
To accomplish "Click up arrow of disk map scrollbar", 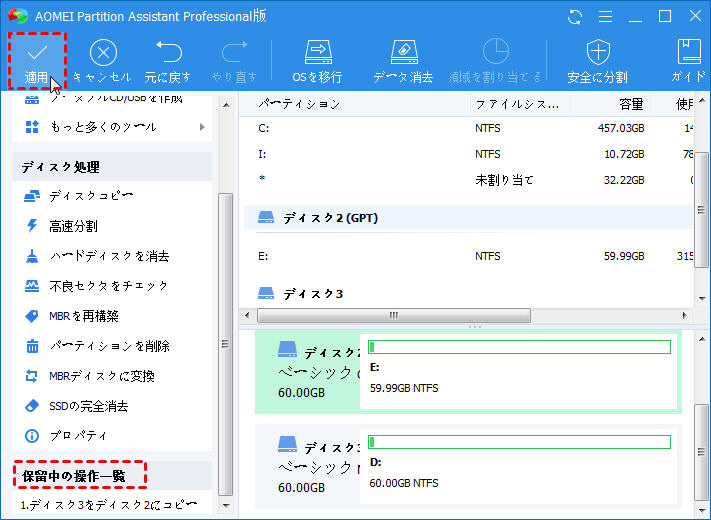I will 702,339.
